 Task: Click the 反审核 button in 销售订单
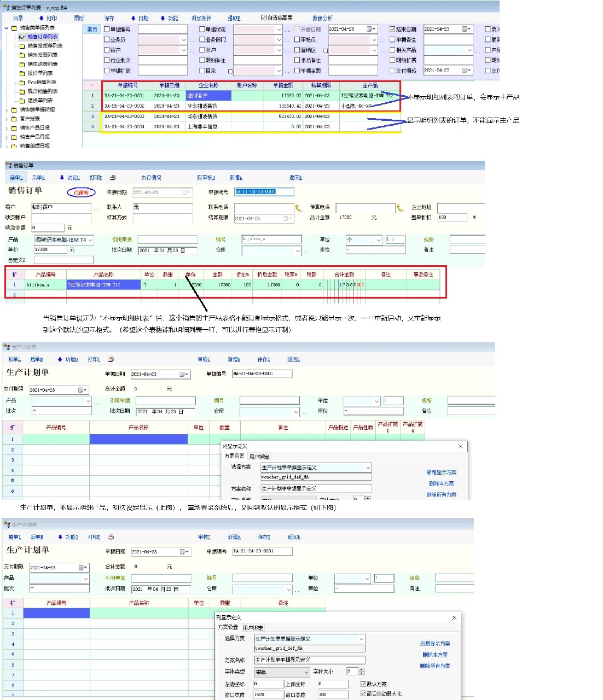206,178
